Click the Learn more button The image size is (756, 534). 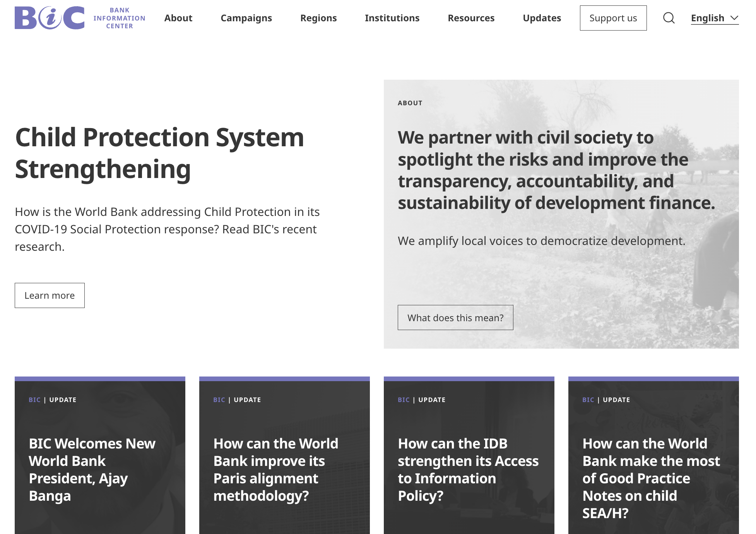(50, 296)
